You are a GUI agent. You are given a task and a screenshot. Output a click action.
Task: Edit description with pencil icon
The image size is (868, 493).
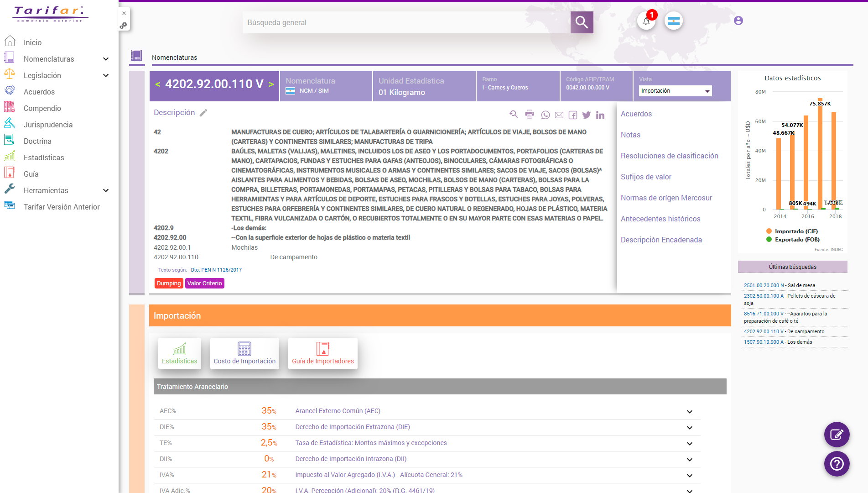pyautogui.click(x=203, y=112)
